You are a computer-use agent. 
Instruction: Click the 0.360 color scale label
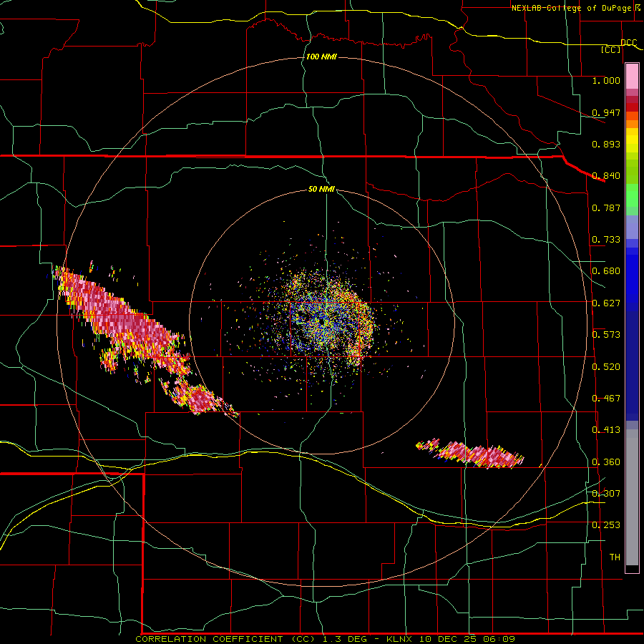(x=606, y=462)
